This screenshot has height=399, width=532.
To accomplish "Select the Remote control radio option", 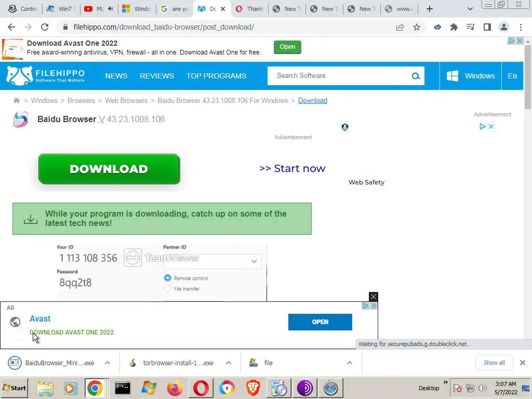I will click(x=168, y=278).
